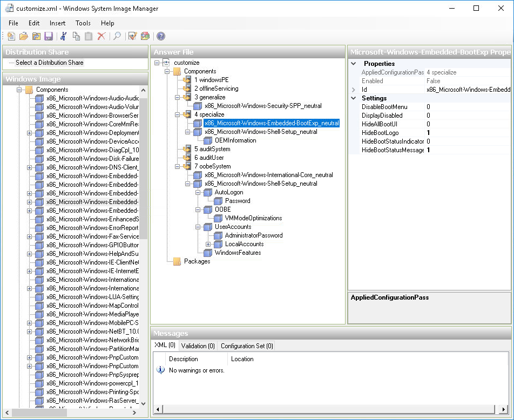This screenshot has height=420, width=514.
Task: Collapse the AutoLogon tree node
Action: point(198,193)
